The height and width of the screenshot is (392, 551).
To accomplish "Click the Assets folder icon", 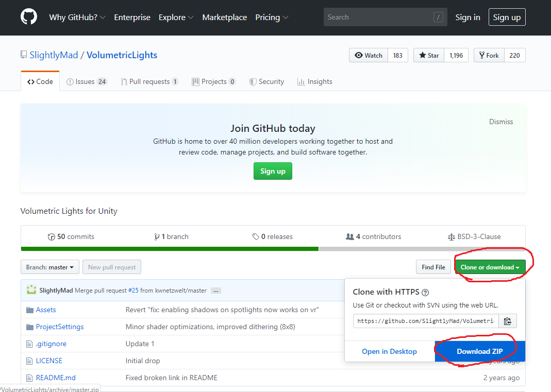I will tap(30, 310).
